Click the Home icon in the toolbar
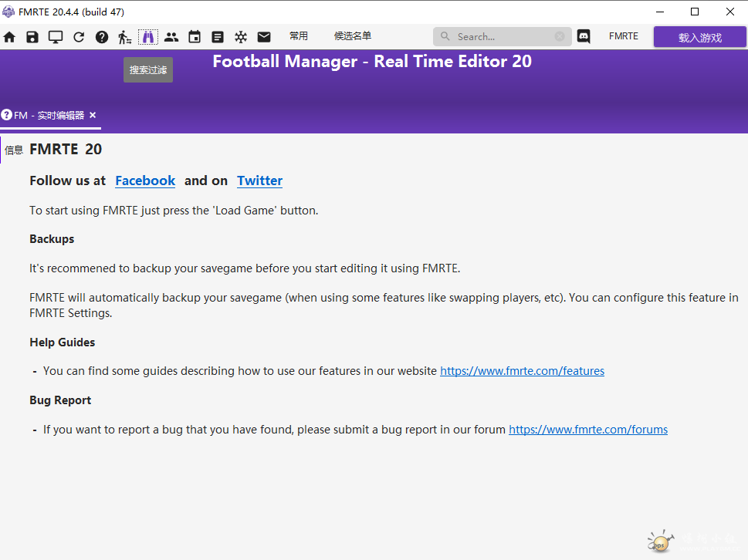Screen dimensions: 748x560 (9, 37)
